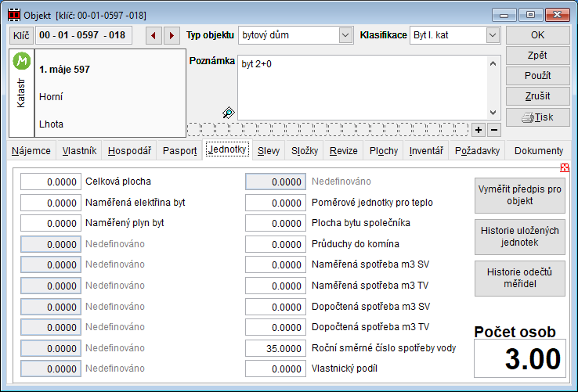Screen dimensions: 578x392
Task: Click the Celková plocha value field
Action: click(51, 182)
